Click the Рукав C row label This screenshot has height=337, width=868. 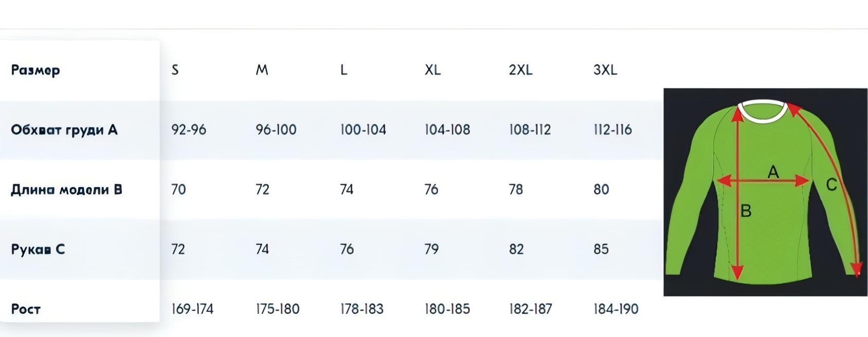[x=38, y=249]
